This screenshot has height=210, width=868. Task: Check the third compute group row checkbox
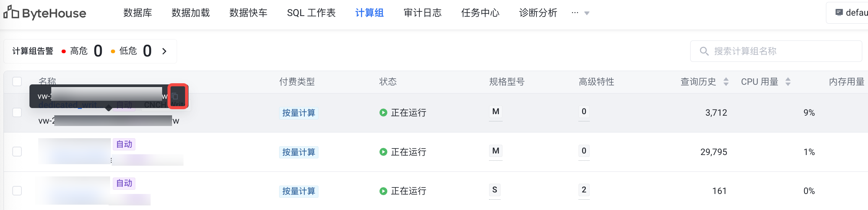coord(17,191)
